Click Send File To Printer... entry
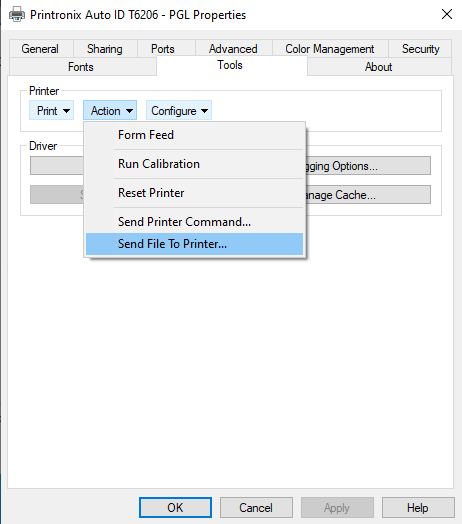This screenshot has height=524, width=462. tap(195, 244)
